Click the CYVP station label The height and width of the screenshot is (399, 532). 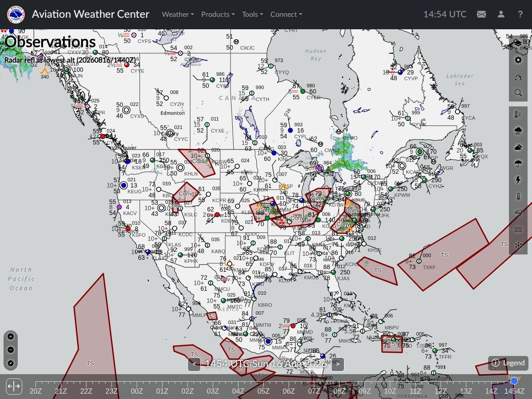point(411,78)
